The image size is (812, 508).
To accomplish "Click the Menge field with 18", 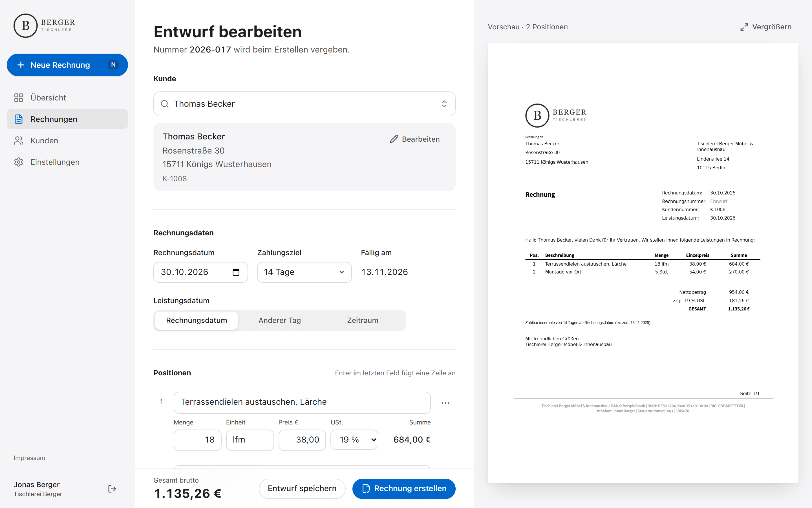I will pos(197,440).
